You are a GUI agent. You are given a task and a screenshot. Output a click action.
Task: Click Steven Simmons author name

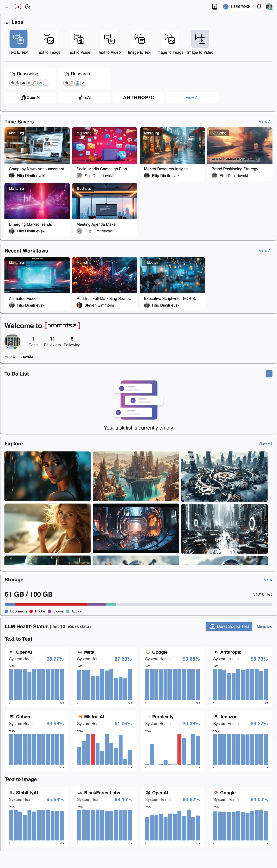99,305
